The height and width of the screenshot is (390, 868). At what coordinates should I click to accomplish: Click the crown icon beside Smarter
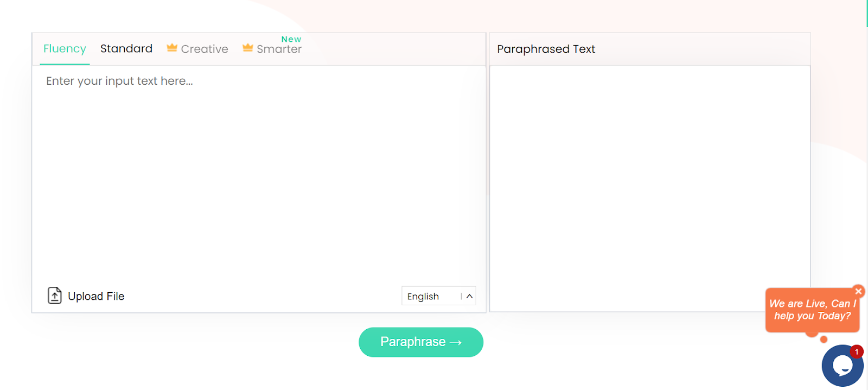pyautogui.click(x=248, y=48)
